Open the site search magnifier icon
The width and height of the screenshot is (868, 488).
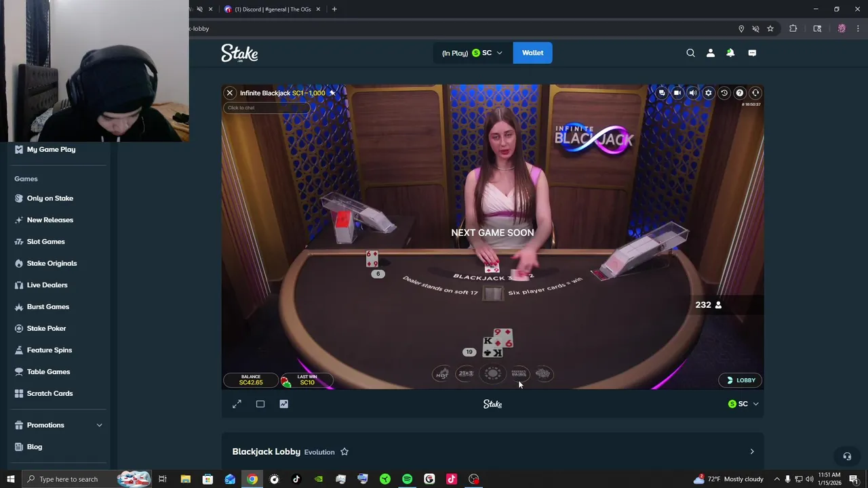690,53
